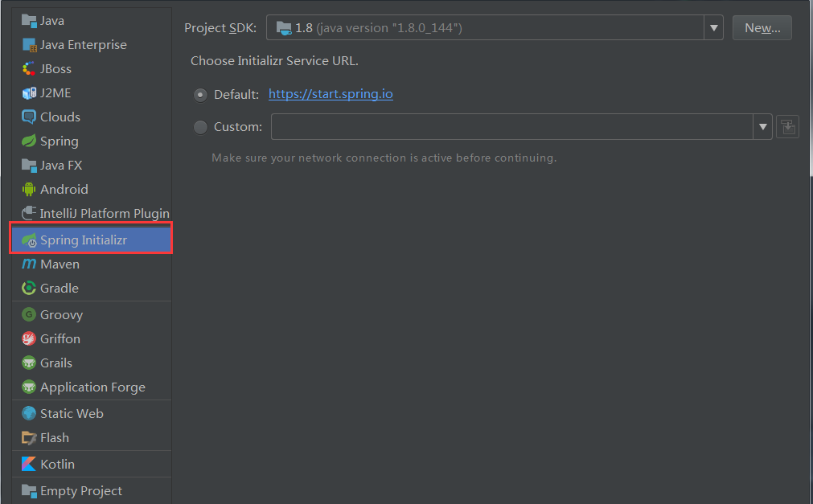This screenshot has width=813, height=504.
Task: Click the Groovy G icon
Action: [29, 314]
